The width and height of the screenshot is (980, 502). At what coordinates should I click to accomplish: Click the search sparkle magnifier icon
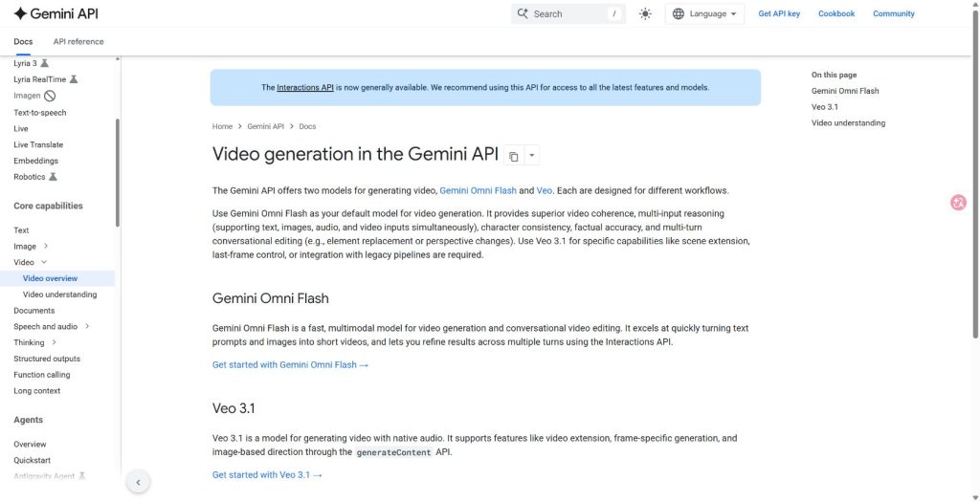[x=523, y=13]
